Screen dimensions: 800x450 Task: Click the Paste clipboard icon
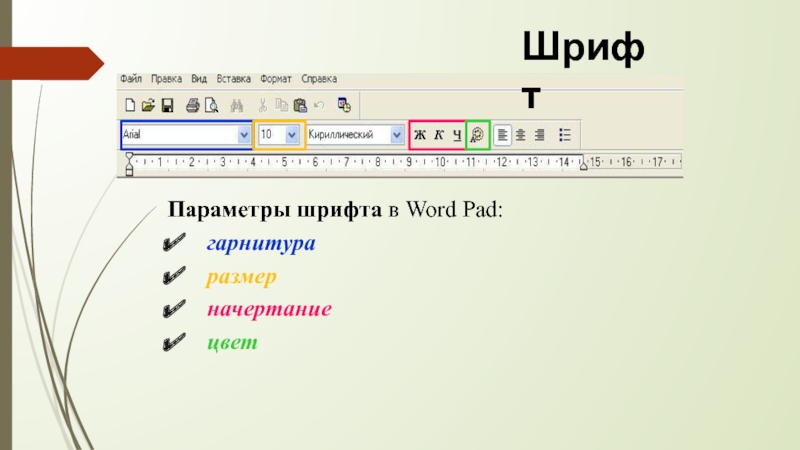[300, 104]
